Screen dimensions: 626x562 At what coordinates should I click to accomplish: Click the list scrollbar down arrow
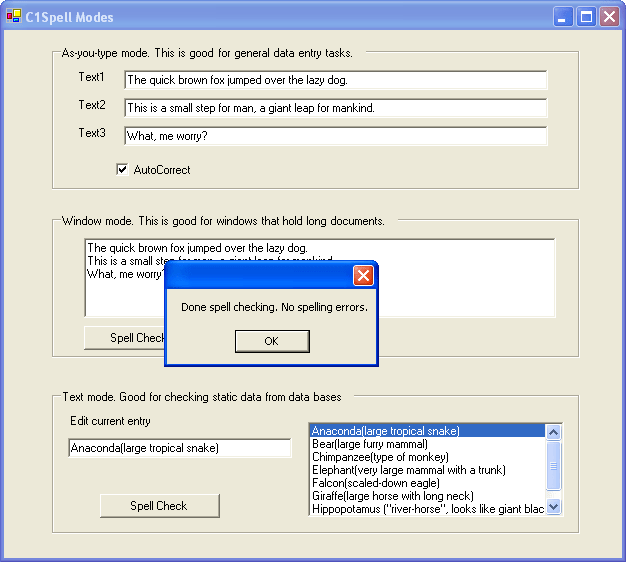pyautogui.click(x=554, y=507)
